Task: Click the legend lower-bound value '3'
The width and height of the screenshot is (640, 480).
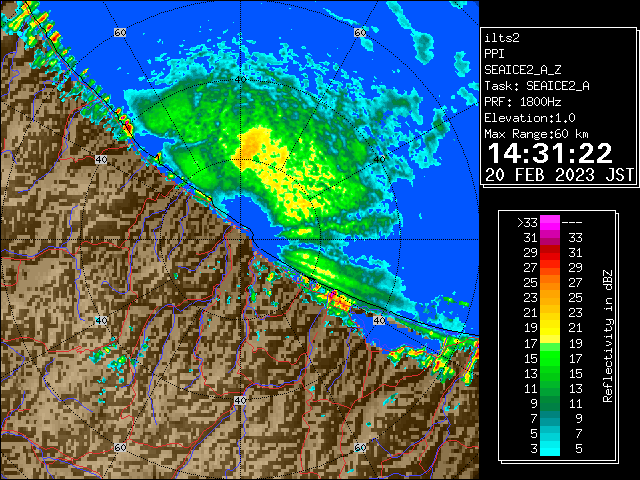Action: tap(534, 449)
